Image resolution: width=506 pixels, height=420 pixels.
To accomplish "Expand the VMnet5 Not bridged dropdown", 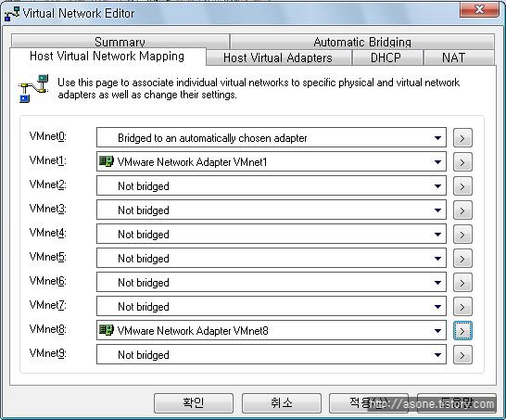I will (271, 259).
